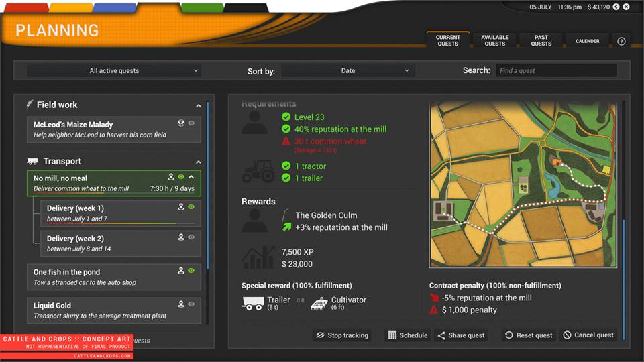Toggle tracking eye on McLeod's Maize Malady

pos(192,123)
